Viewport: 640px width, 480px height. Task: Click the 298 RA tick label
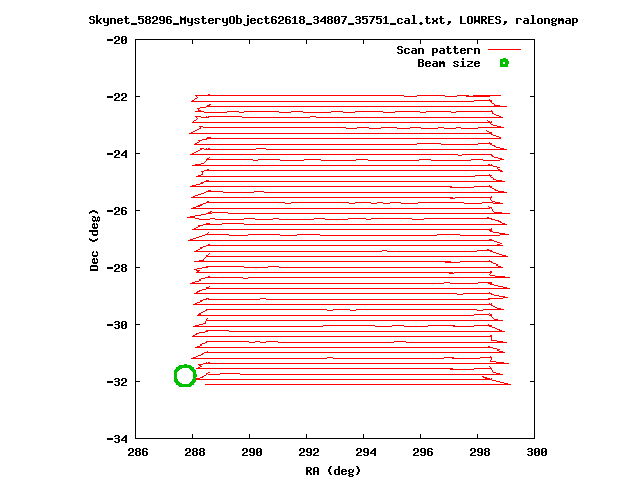coord(480,452)
